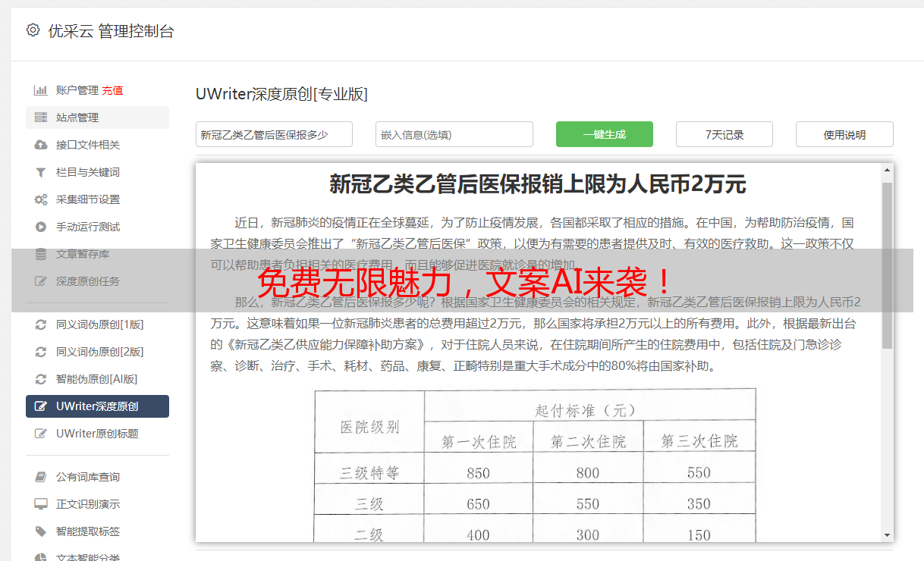
Task: Click the 使用说明 button
Action: (x=844, y=134)
